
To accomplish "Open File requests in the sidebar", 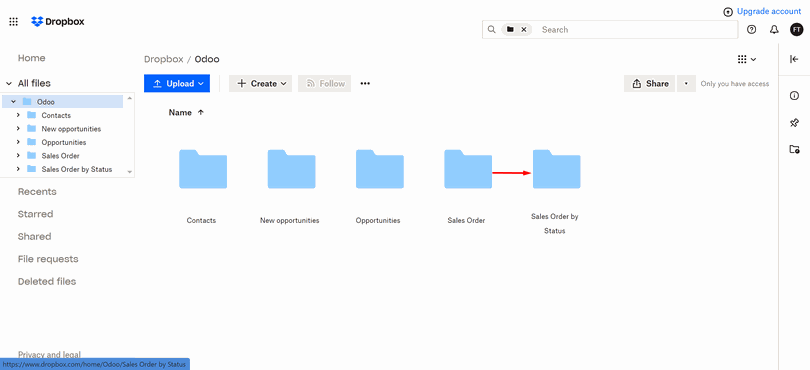I will coord(48,259).
